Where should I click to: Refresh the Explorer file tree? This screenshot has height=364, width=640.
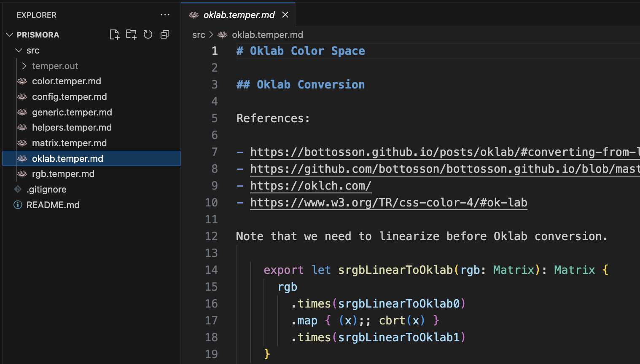148,35
